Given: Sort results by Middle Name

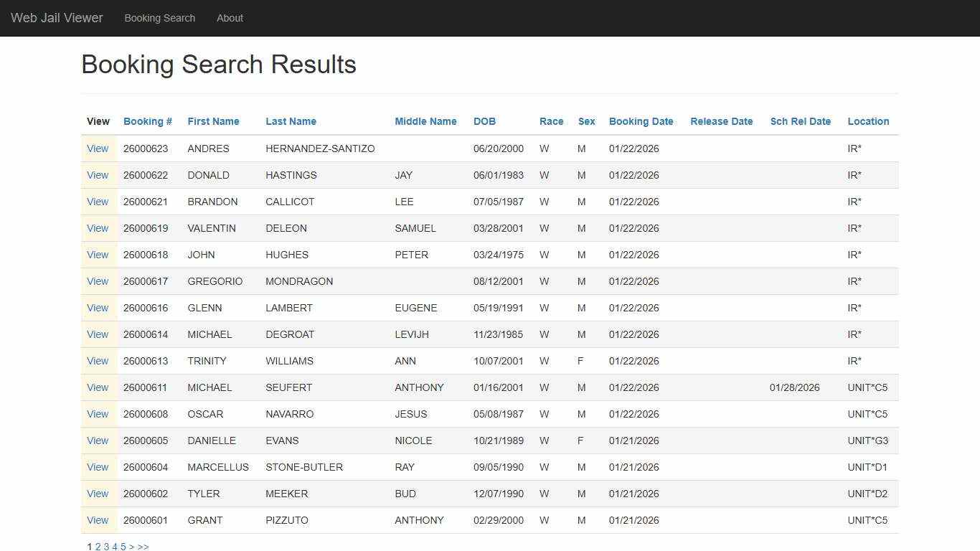Looking at the screenshot, I should point(425,121).
